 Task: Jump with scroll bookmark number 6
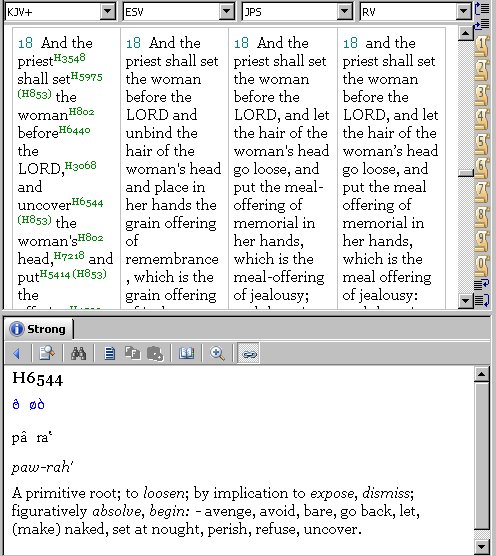click(482, 168)
